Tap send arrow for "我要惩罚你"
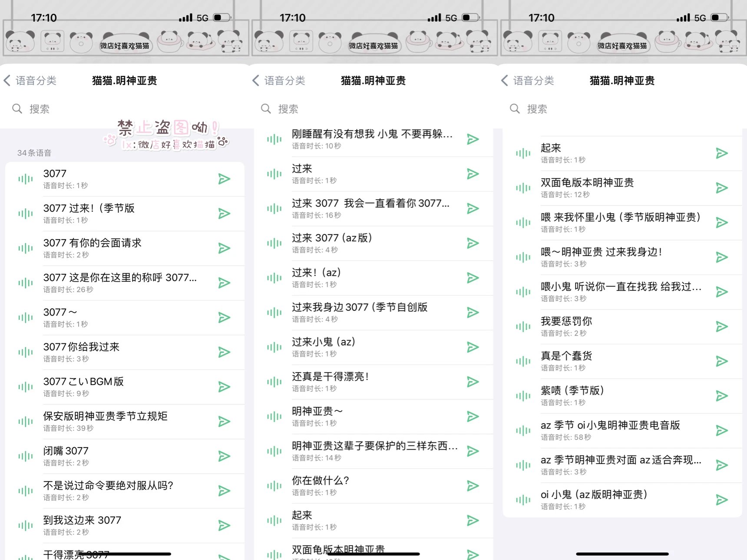The height and width of the screenshot is (560, 747). tap(721, 326)
